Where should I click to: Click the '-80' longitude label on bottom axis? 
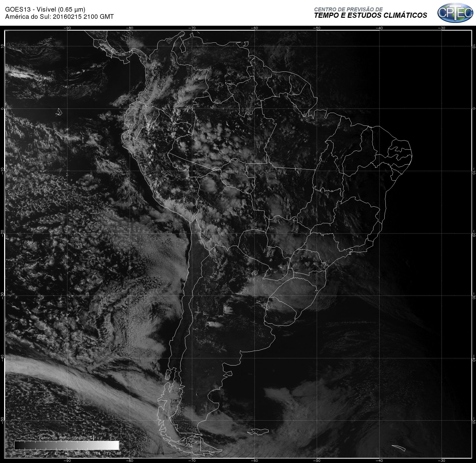click(x=130, y=461)
